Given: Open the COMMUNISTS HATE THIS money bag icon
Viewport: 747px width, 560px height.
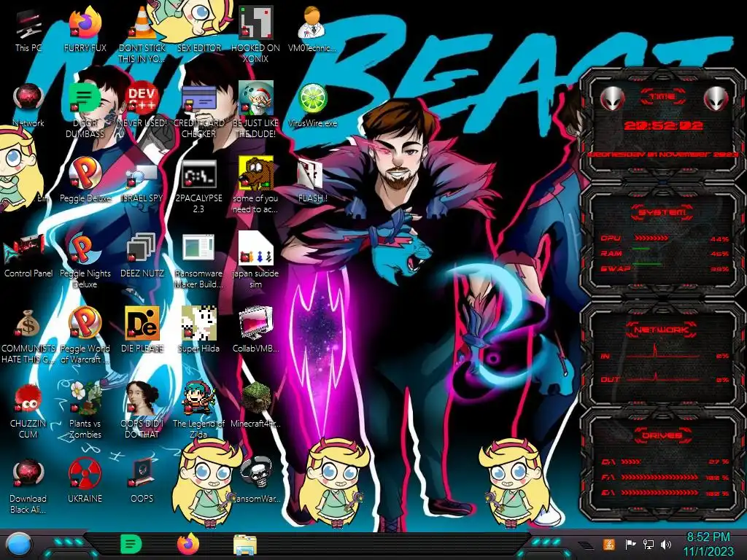Looking at the screenshot, I should click(28, 335).
